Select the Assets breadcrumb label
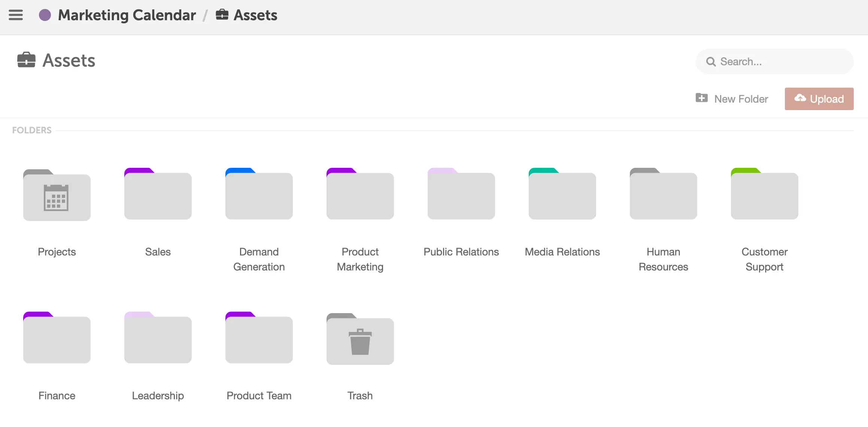The height and width of the screenshot is (427, 868). [x=255, y=15]
